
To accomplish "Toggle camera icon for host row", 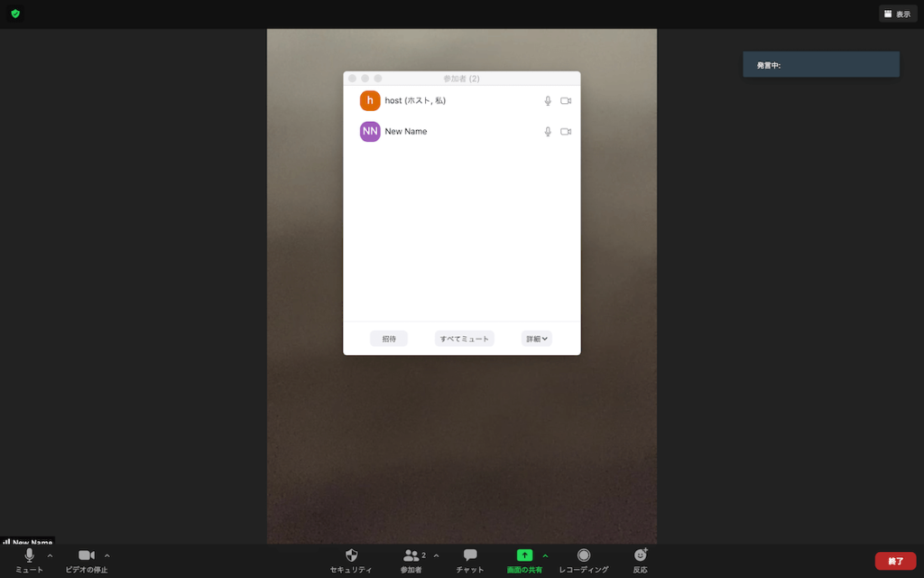I will pos(566,101).
